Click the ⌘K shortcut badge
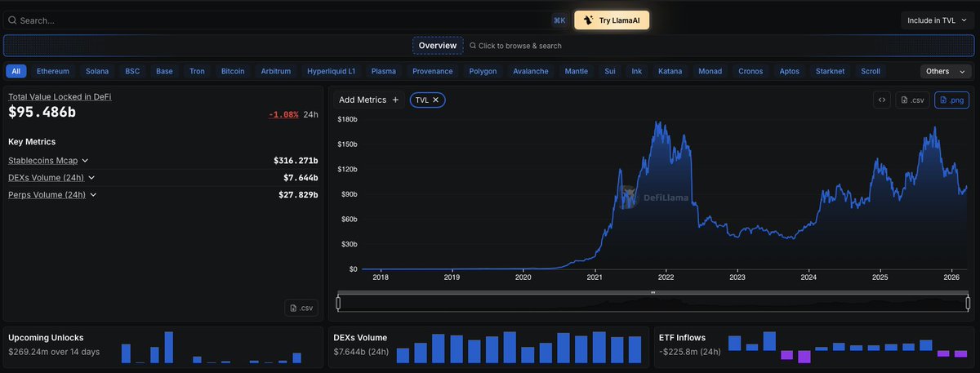This screenshot has width=980, height=373. coord(559,20)
